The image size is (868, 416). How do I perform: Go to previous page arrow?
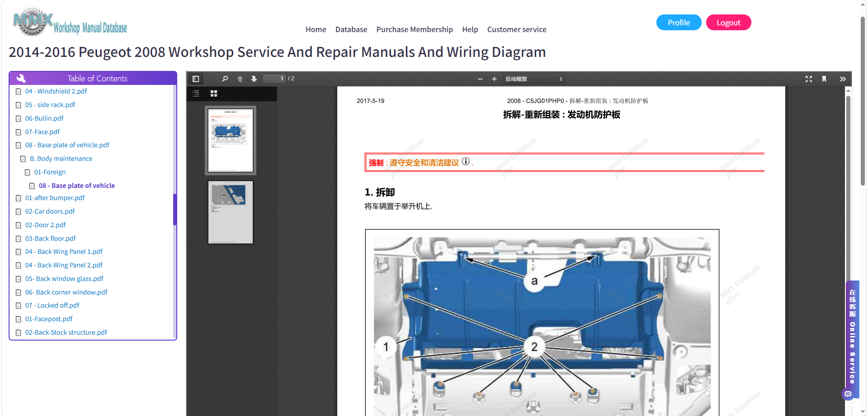point(240,79)
